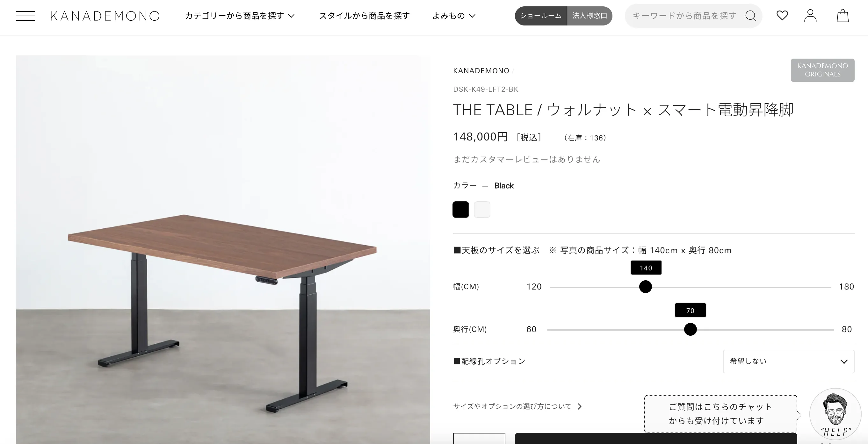868x444 pixels.
Task: Switch to 法人様窓口 option
Action: pos(590,16)
